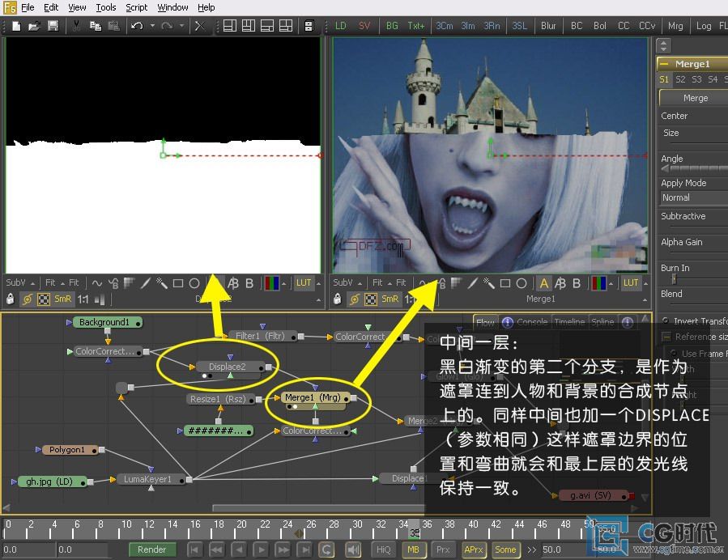The width and height of the screenshot is (728, 560).
Task: Switch to the S2 settings tab
Action: [680, 79]
